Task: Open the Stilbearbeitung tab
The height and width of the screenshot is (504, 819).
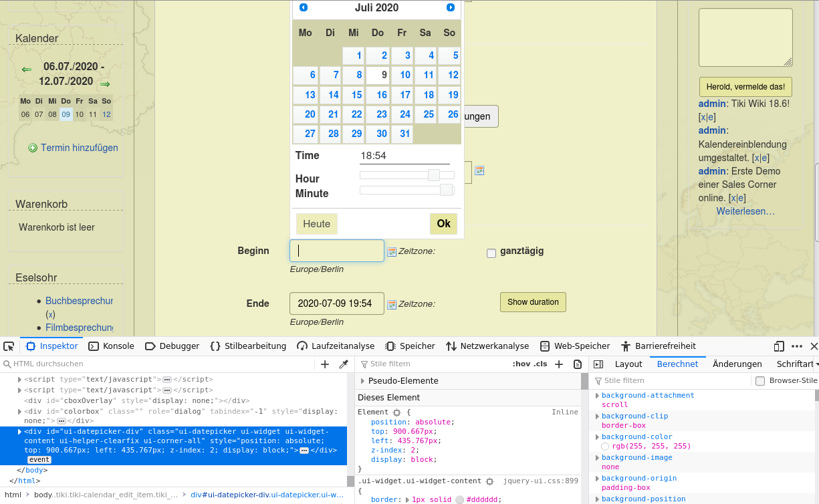Action: (x=248, y=346)
